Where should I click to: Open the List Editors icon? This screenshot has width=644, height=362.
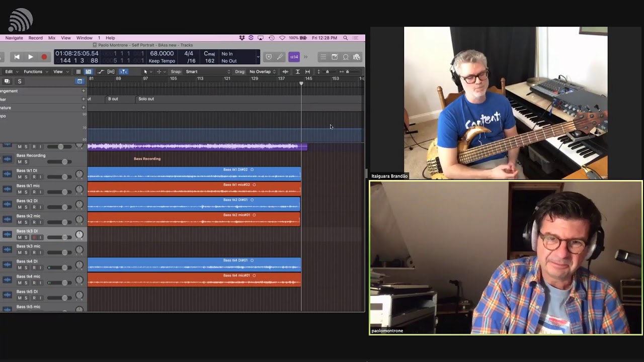324,57
